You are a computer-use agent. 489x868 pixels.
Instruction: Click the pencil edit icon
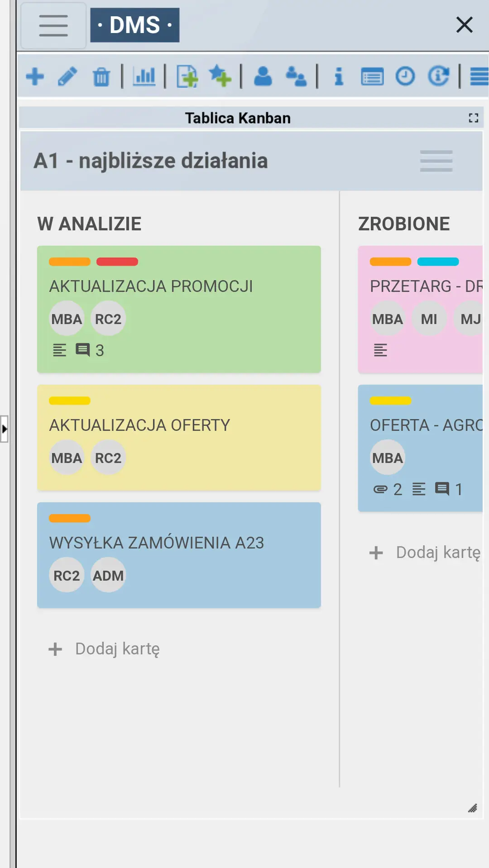(68, 76)
